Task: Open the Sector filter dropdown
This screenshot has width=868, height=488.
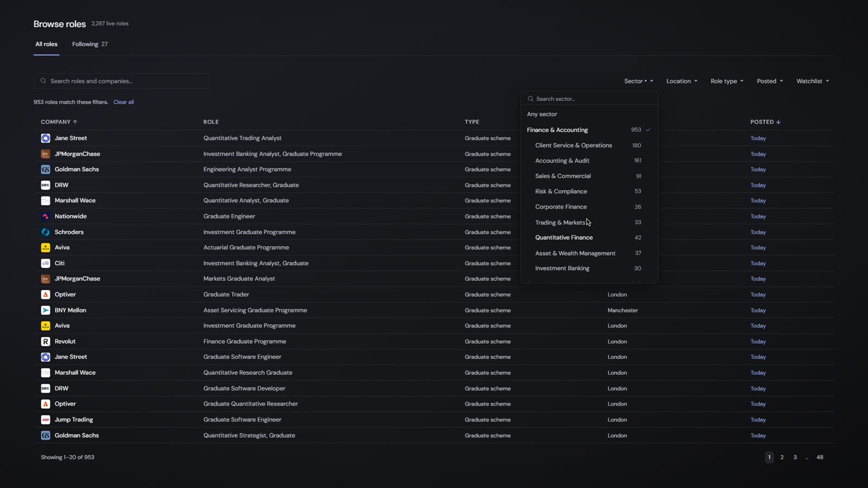Action: click(x=639, y=81)
